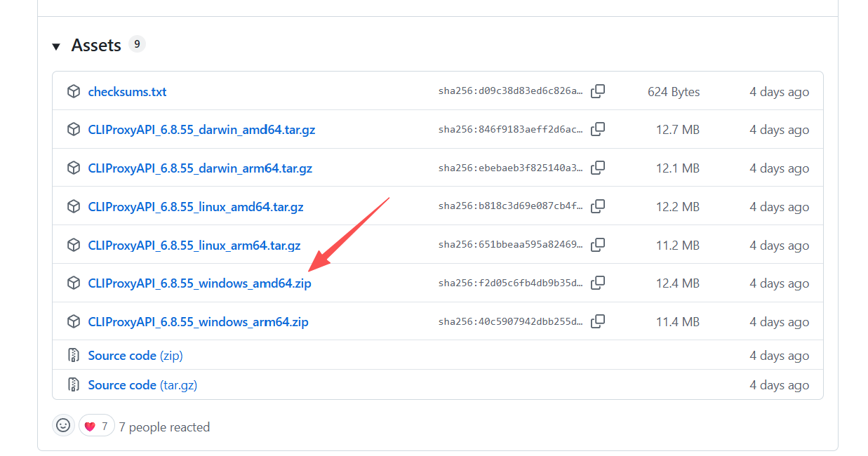Click the 12.4 MB size value

coord(678,283)
